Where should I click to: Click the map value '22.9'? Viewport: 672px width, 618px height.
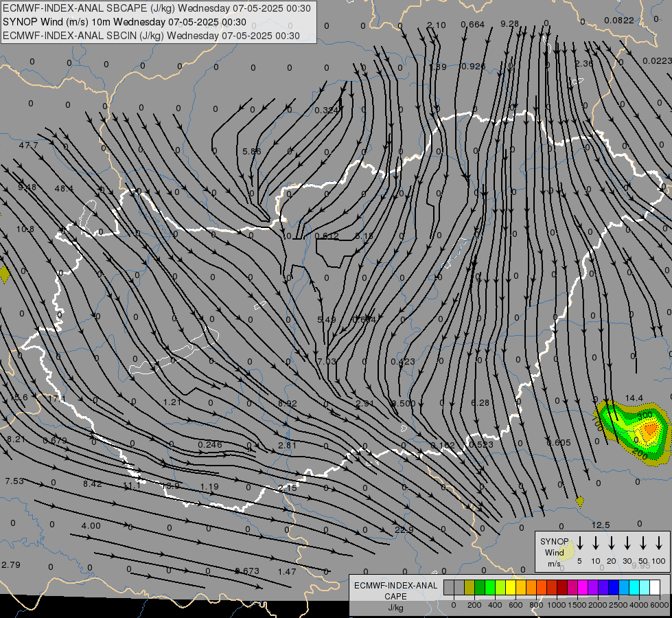tap(404, 529)
